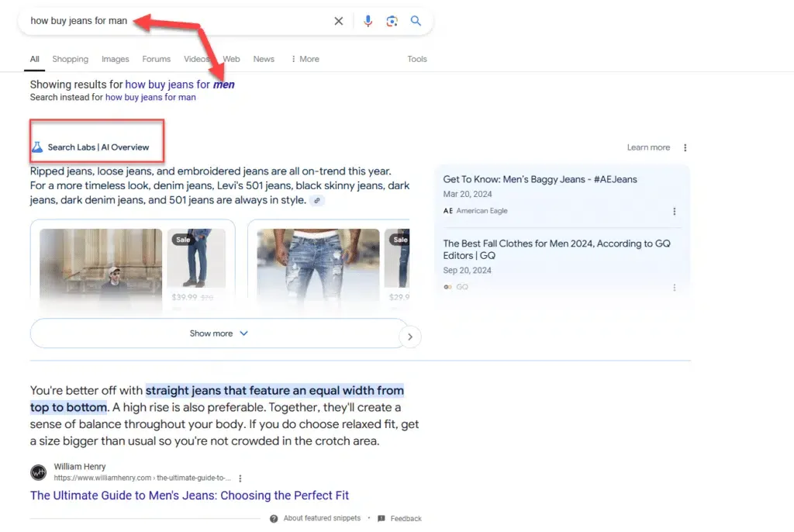794x532 pixels.
Task: Open the More search categories dropdown
Action: click(304, 59)
